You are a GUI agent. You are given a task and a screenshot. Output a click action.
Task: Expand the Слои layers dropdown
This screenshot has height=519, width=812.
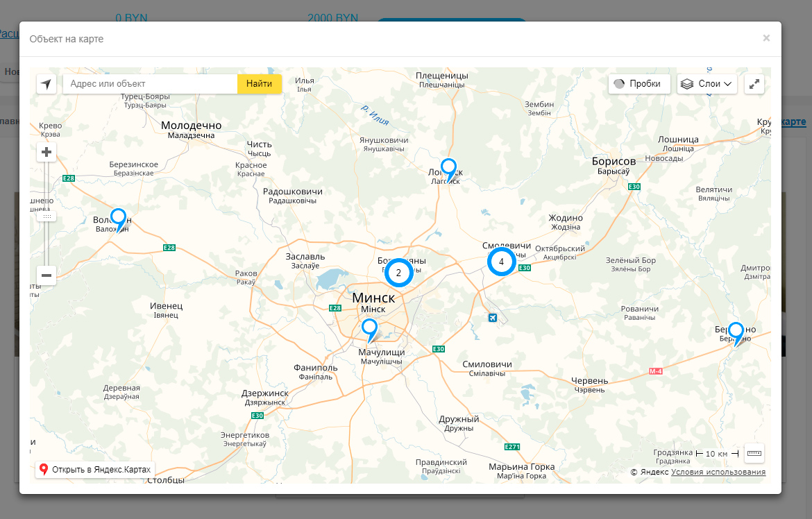click(x=707, y=84)
